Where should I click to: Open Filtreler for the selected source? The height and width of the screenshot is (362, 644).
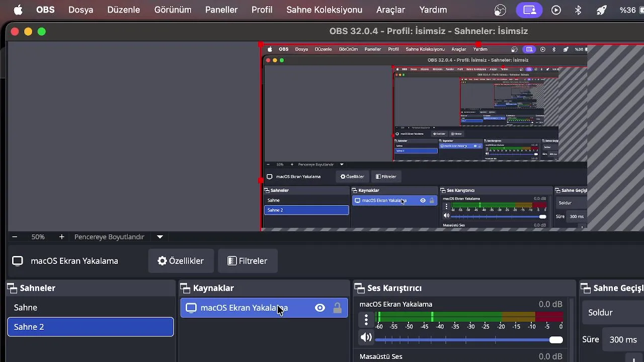coord(247,261)
